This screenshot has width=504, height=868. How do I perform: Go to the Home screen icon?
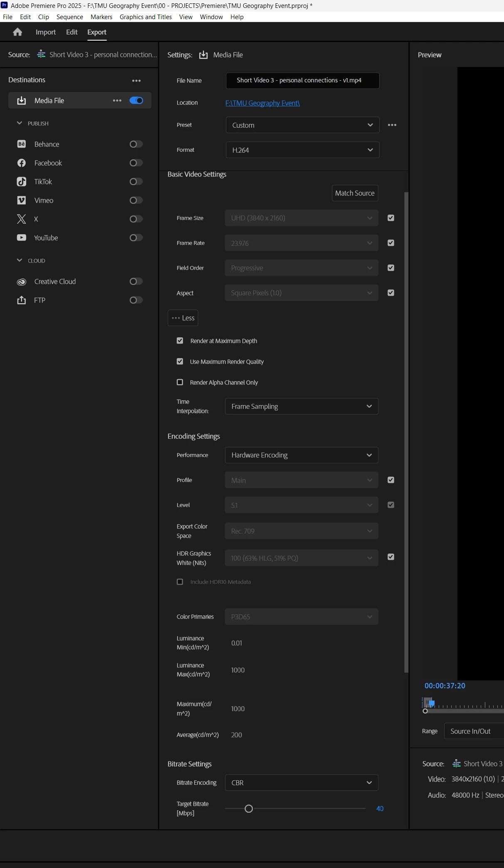pos(17,32)
